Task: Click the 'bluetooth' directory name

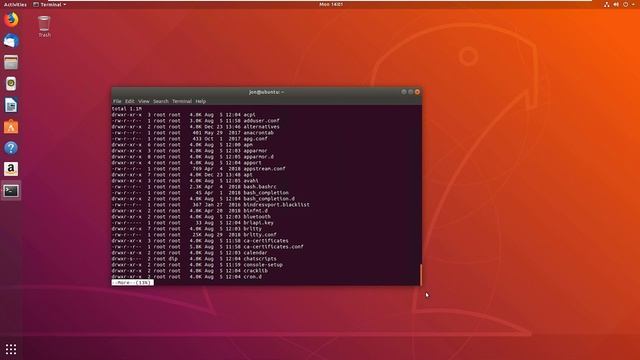Action: (x=257, y=217)
